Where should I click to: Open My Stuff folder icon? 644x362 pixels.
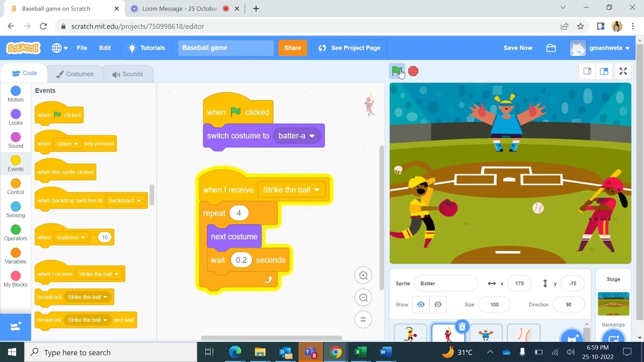tap(551, 48)
